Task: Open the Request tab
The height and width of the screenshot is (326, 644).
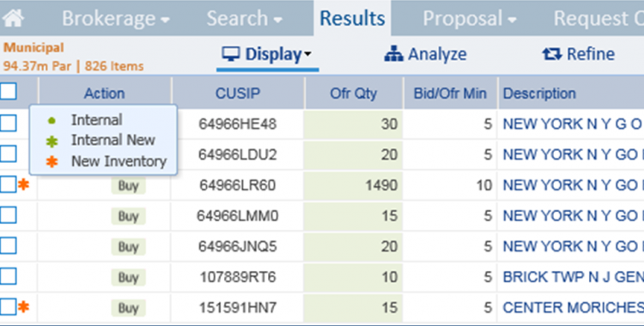Action: [598, 19]
